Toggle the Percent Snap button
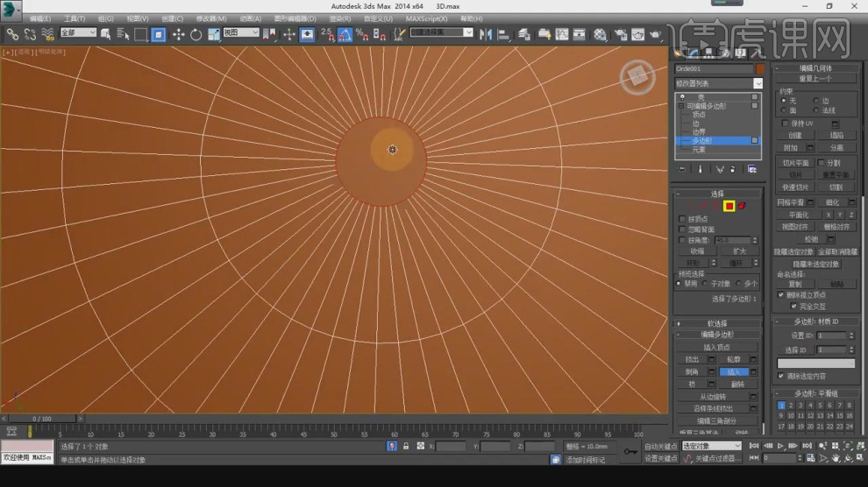 [x=363, y=34]
